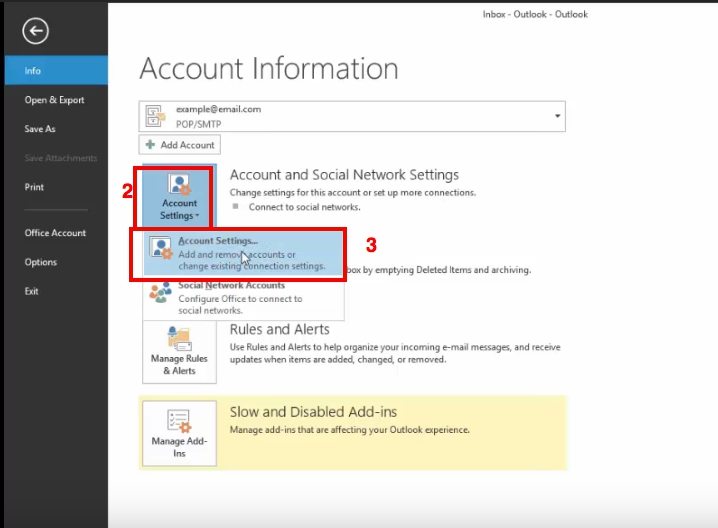Click the Account Information heading

coord(269,69)
